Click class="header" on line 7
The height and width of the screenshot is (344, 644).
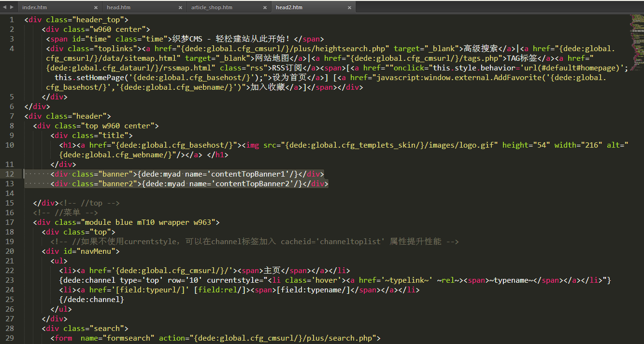click(76, 116)
